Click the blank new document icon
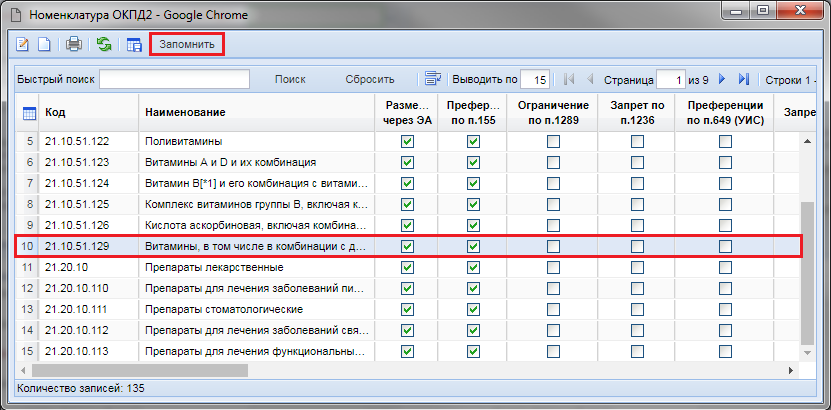This screenshot has width=831, height=410. tap(43, 44)
